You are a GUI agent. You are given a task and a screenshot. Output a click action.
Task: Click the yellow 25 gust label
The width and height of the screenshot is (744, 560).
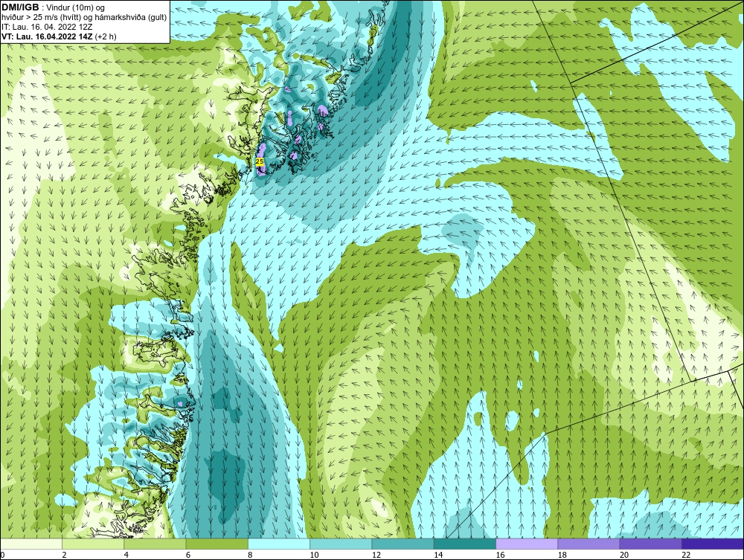point(260,161)
